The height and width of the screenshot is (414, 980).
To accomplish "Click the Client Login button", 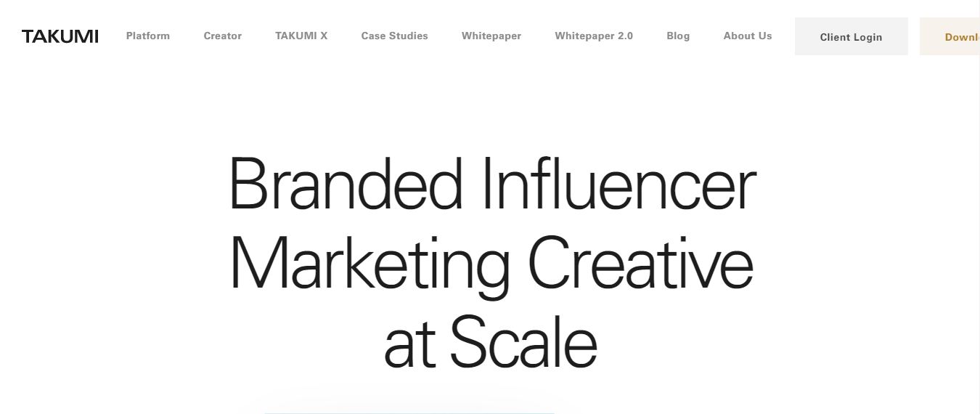I will click(x=851, y=36).
